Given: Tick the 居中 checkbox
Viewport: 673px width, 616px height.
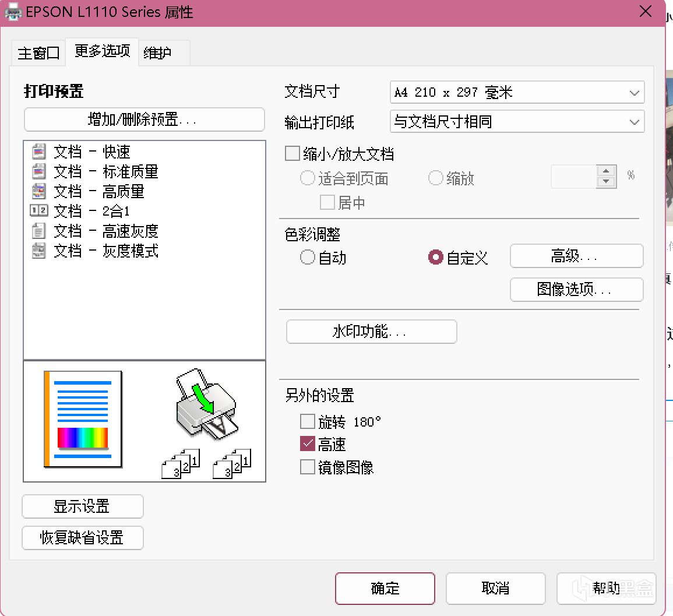Looking at the screenshot, I should [327, 202].
